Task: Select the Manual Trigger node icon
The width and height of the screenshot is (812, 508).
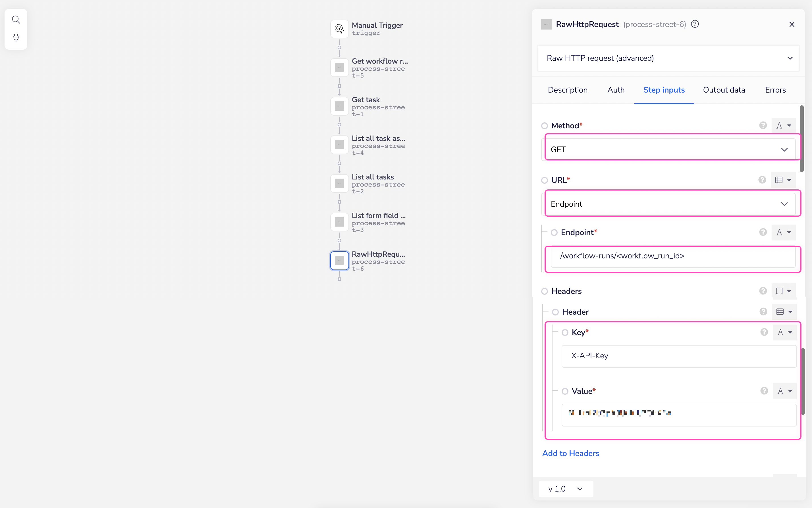Action: [339, 29]
